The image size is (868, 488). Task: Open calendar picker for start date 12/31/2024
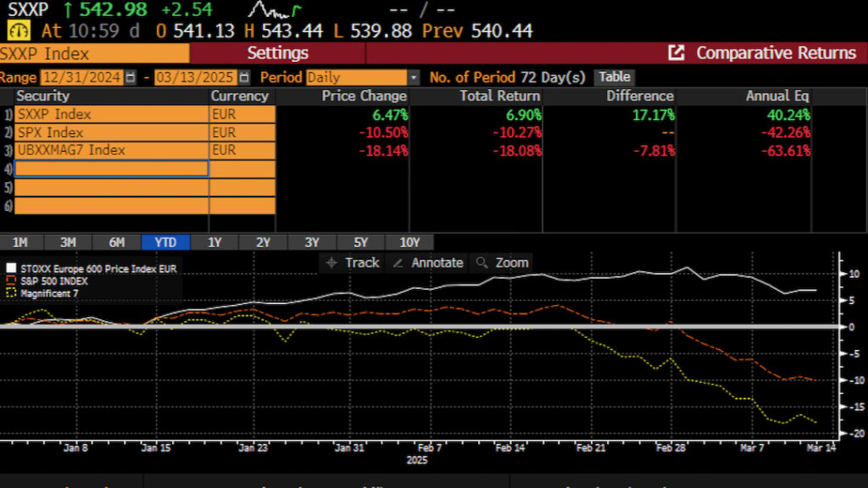(130, 77)
